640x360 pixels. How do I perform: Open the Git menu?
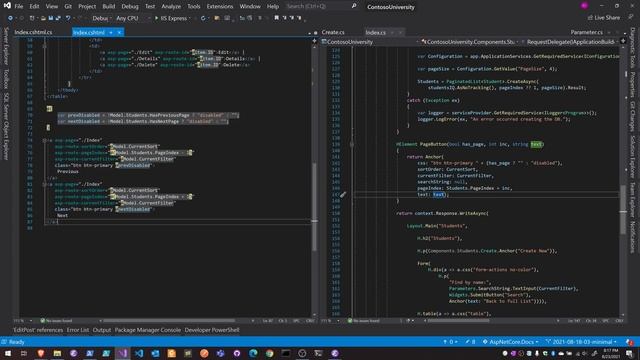point(68,7)
